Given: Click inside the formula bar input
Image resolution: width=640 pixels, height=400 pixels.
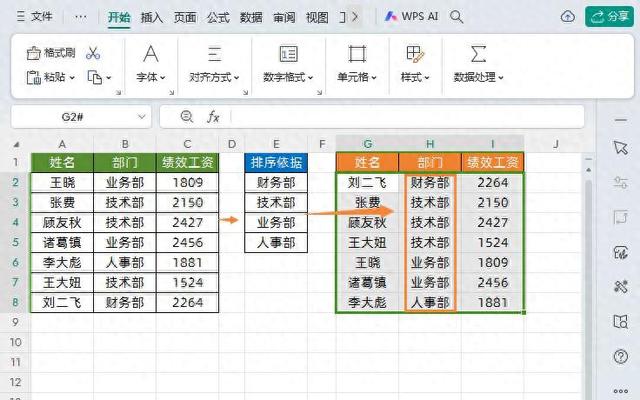Looking at the screenshot, I should 406,117.
